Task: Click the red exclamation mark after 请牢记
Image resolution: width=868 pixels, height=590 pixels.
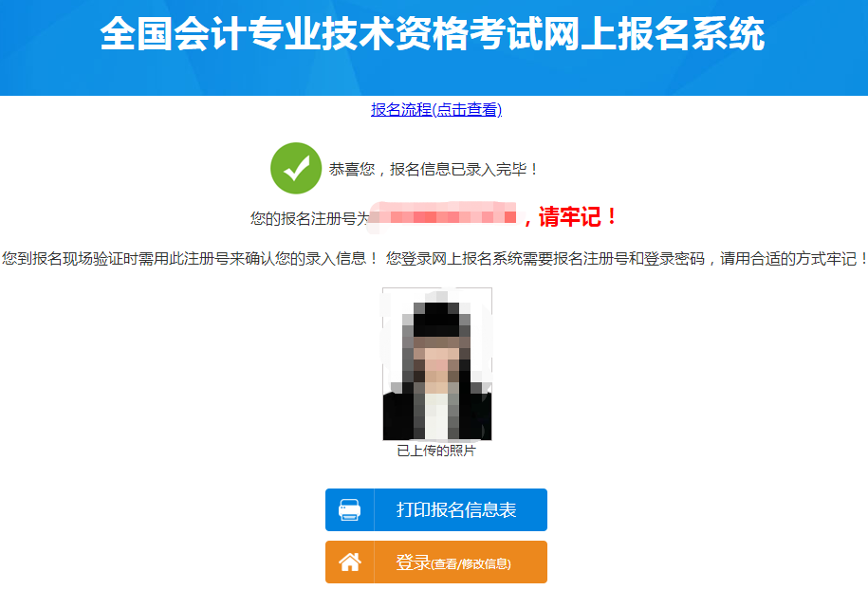Action: 612,216
